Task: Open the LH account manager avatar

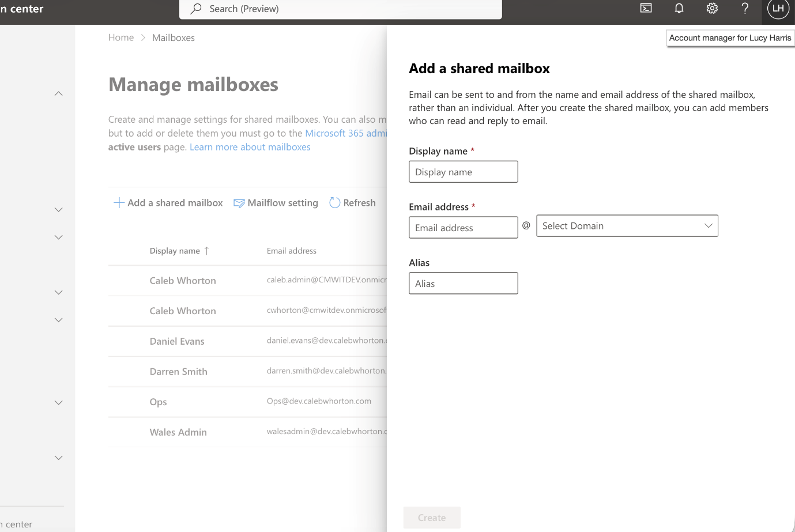Action: pos(778,8)
